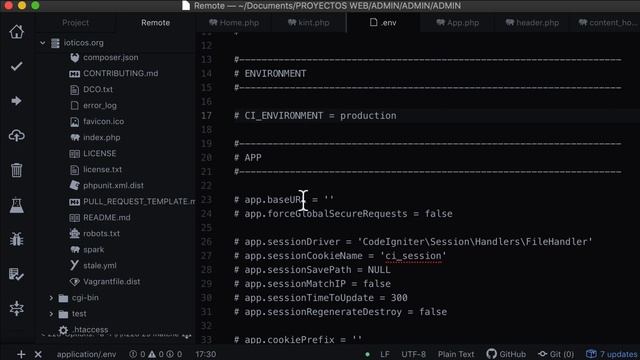The width and height of the screenshot is (640, 360).
Task: Click the checkmark icon in sidebar
Action: coord(16,66)
